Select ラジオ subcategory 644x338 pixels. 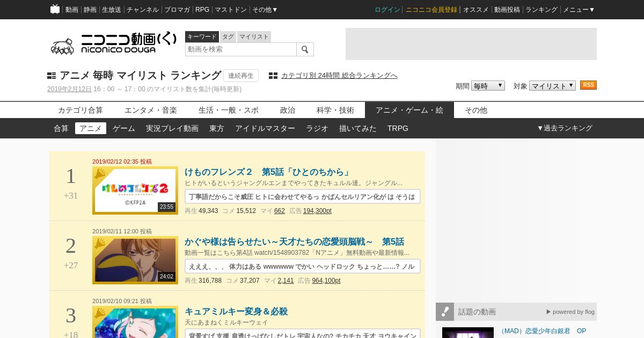[317, 128]
